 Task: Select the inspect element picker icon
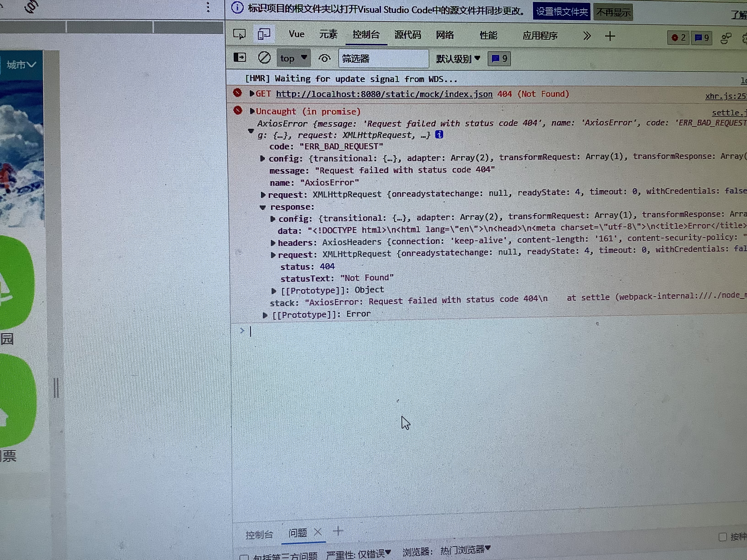[239, 34]
